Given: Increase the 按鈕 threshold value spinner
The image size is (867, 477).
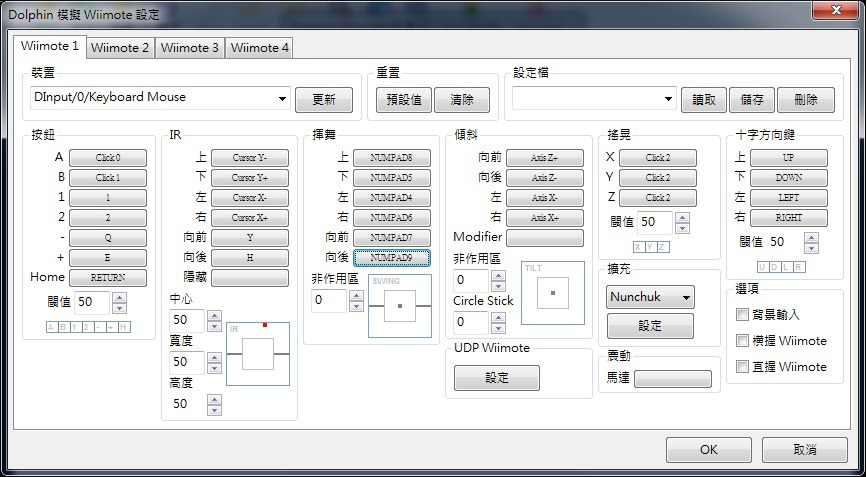Looking at the screenshot, I should click(119, 297).
